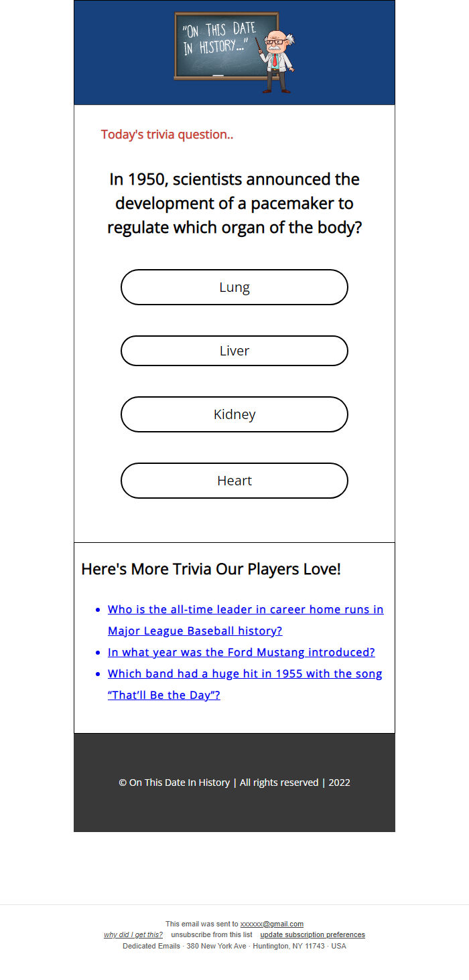Click "Here's More Trivia Our Players Love!" heading

click(x=211, y=569)
